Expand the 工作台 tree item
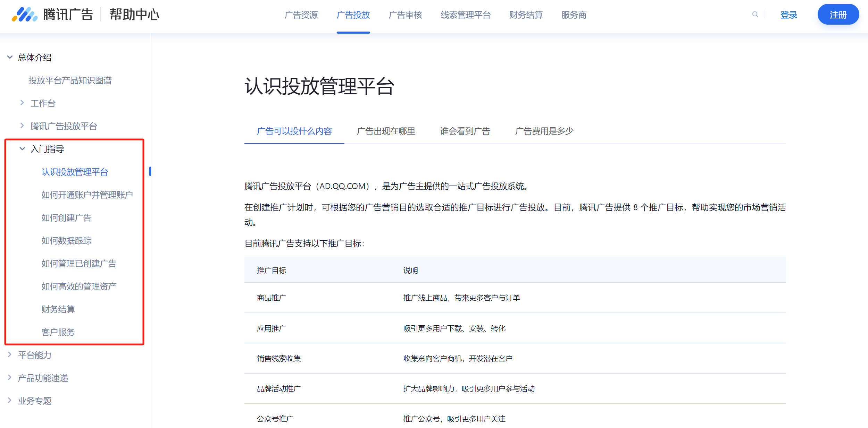This screenshot has width=868, height=428. point(22,103)
